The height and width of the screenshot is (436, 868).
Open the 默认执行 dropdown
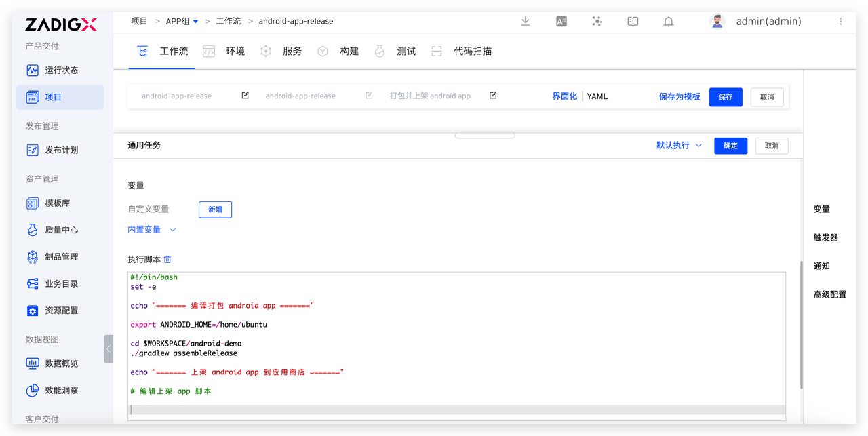pyautogui.click(x=679, y=146)
